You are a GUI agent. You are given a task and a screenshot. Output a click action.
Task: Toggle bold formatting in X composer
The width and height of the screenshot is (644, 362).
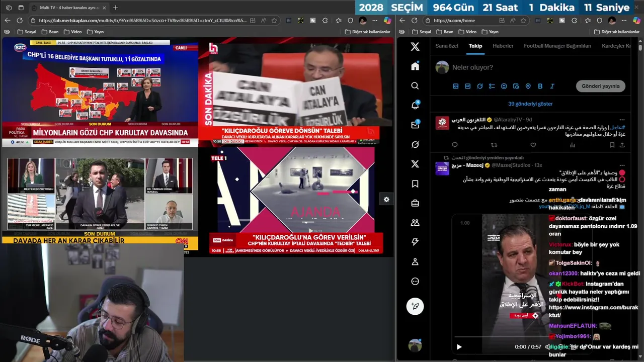pos(540,86)
